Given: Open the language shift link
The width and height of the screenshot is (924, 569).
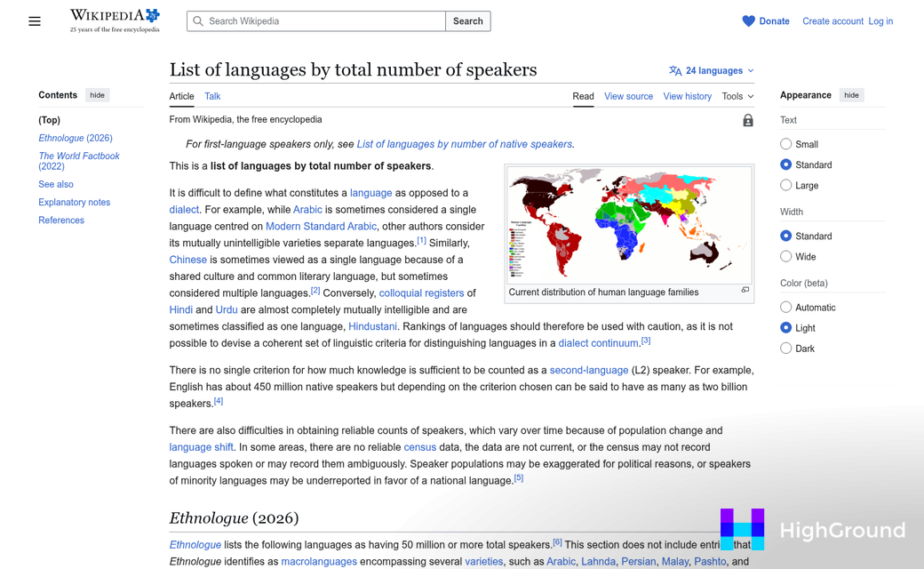Looking at the screenshot, I should (x=201, y=447).
